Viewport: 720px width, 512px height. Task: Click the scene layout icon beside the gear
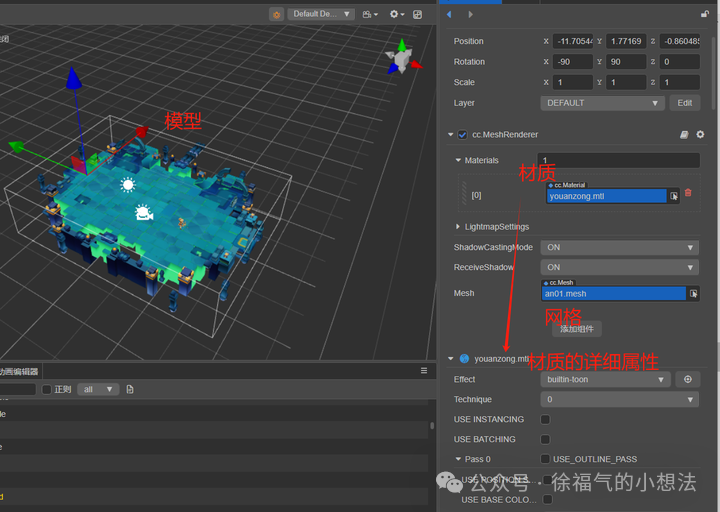(417, 14)
